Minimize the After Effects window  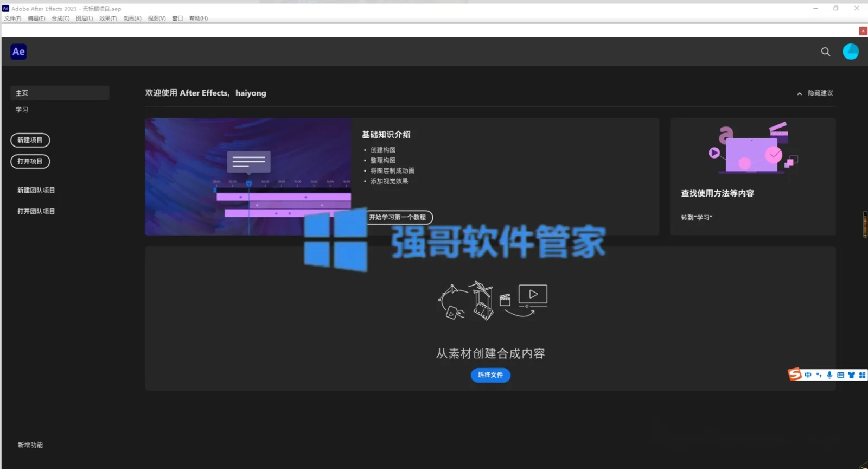point(815,8)
